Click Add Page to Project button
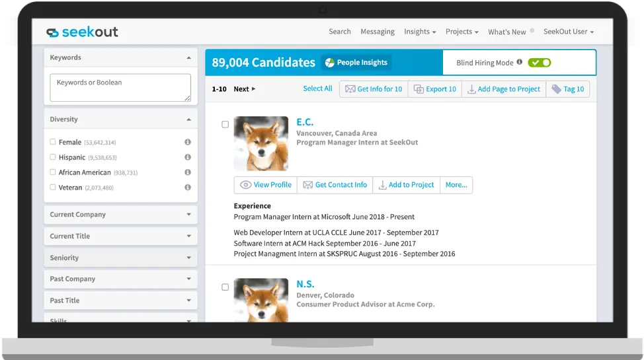This screenshot has height=360, width=644. (504, 89)
